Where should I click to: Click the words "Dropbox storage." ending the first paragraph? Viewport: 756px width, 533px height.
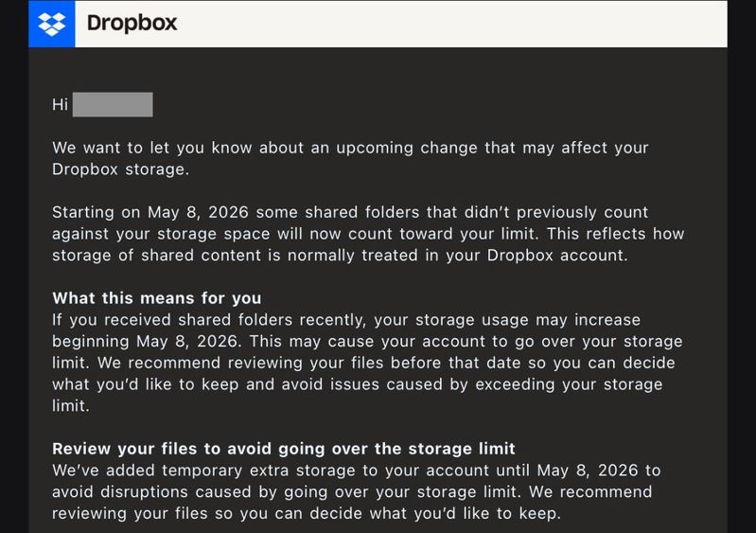(120, 169)
